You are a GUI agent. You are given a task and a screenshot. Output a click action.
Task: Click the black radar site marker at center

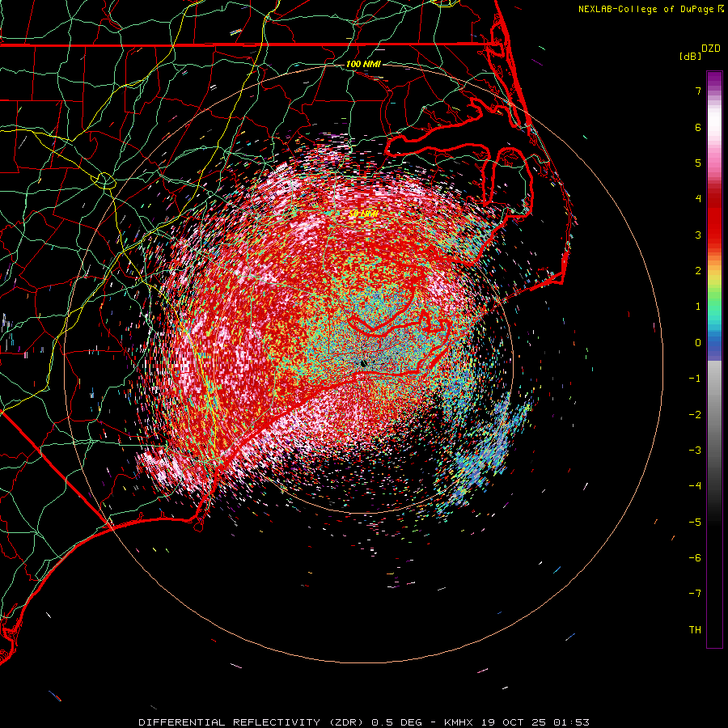(x=364, y=362)
